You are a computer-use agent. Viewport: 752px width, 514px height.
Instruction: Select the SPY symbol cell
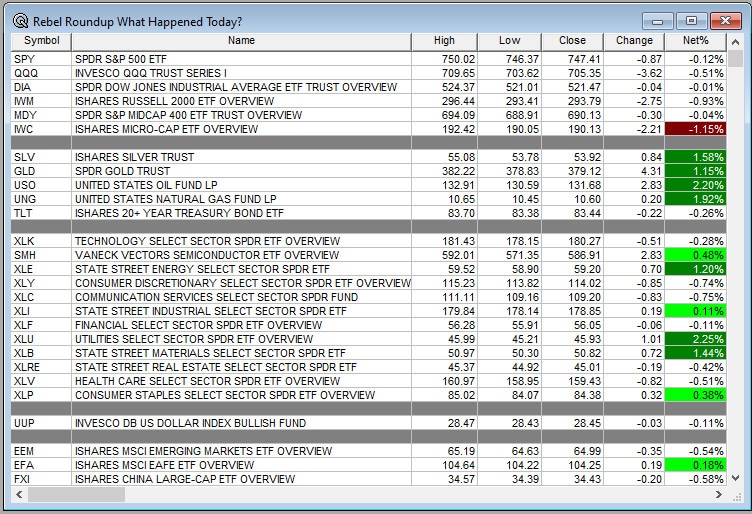[41, 59]
